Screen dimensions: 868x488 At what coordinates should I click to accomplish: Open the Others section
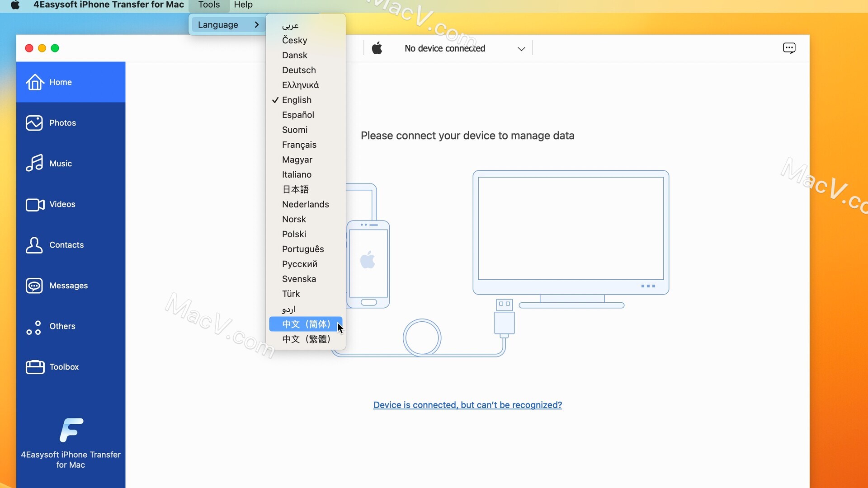click(x=71, y=326)
